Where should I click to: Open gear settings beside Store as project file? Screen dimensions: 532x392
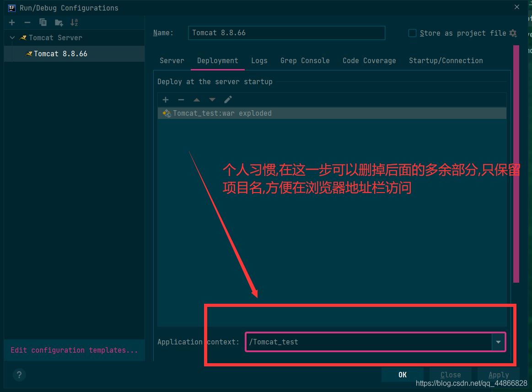(513, 33)
